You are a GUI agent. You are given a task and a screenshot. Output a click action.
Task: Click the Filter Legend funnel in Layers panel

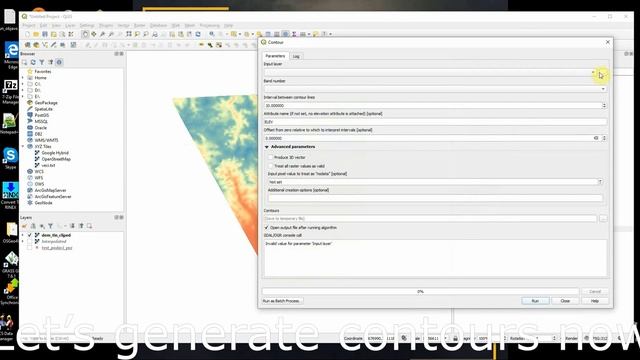(x=51, y=226)
